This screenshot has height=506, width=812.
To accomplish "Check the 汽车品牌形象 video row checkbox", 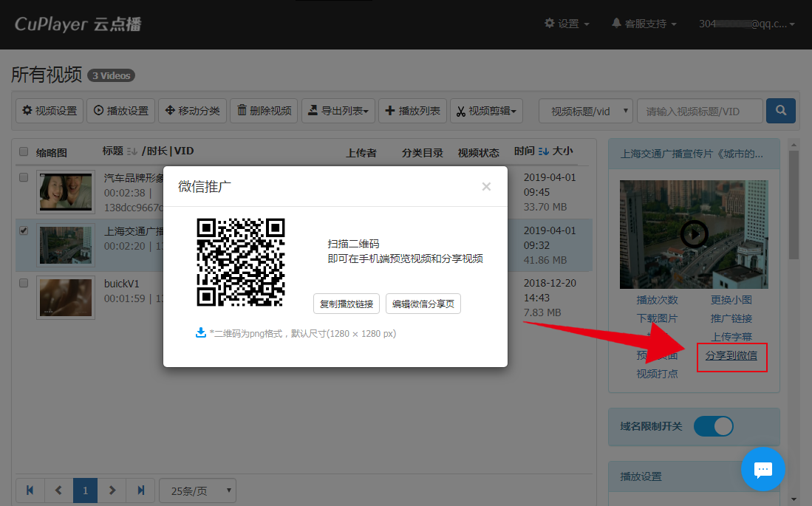I will coord(24,177).
